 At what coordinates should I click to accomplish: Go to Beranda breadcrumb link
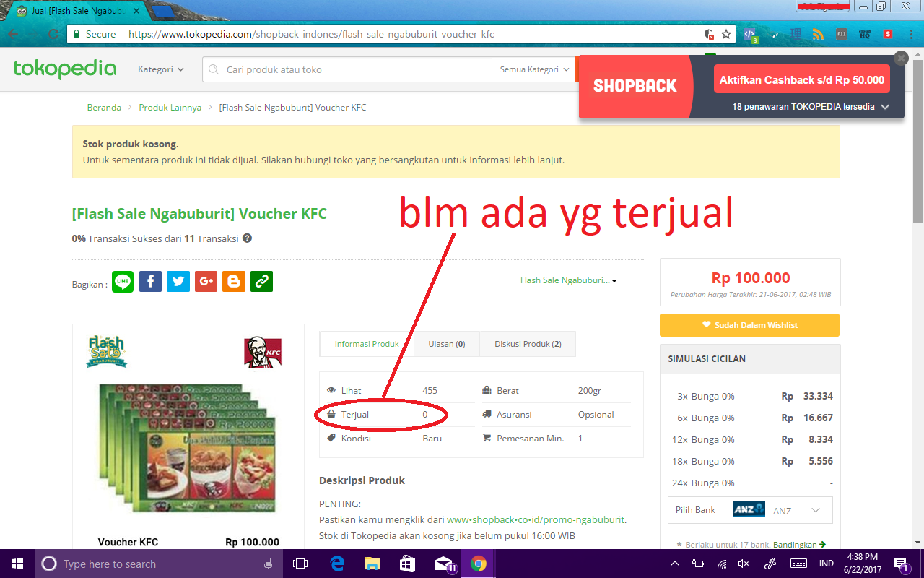104,108
